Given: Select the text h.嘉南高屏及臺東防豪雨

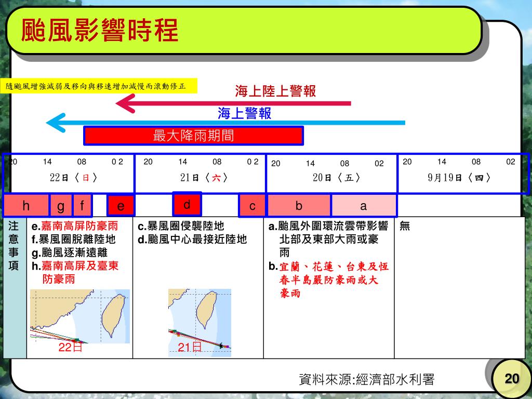Looking at the screenshot, I should click(x=75, y=272).
